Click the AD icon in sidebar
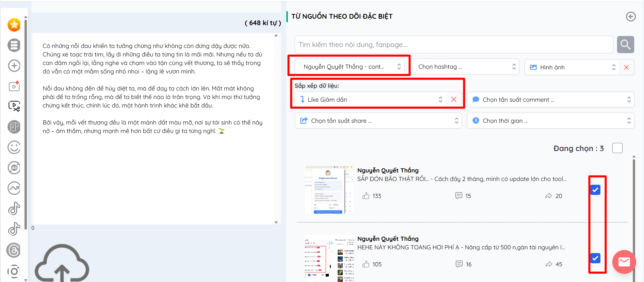The height and width of the screenshot is (282, 644). (14, 168)
